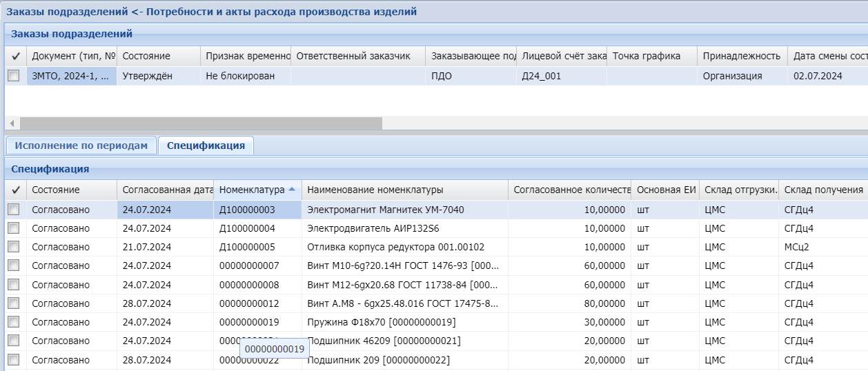Select the Утверждён state cell

point(147,76)
